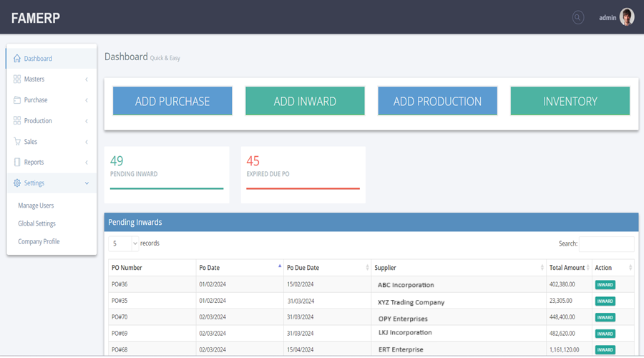Image resolution: width=644 pixels, height=358 pixels.
Task: Sort table by Total Amount column
Action: tap(569, 268)
